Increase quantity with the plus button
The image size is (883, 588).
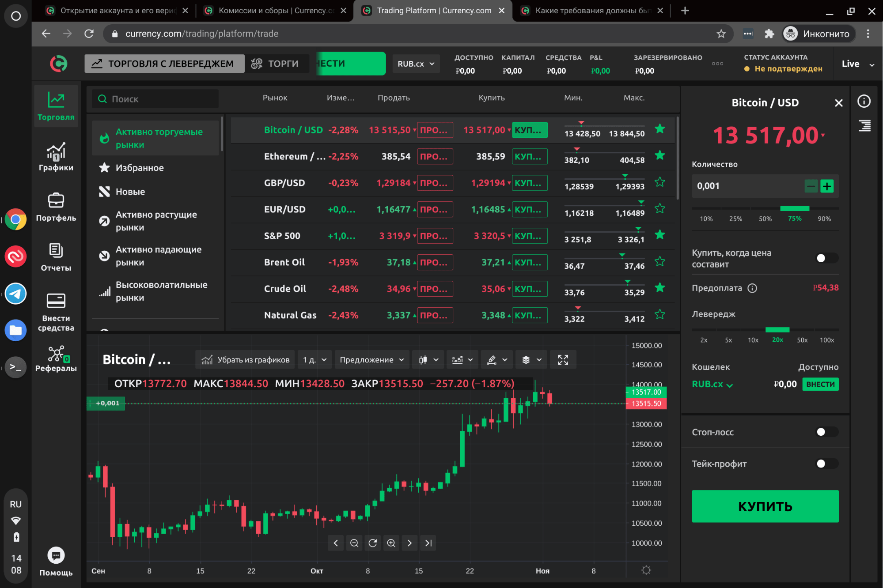coord(827,186)
